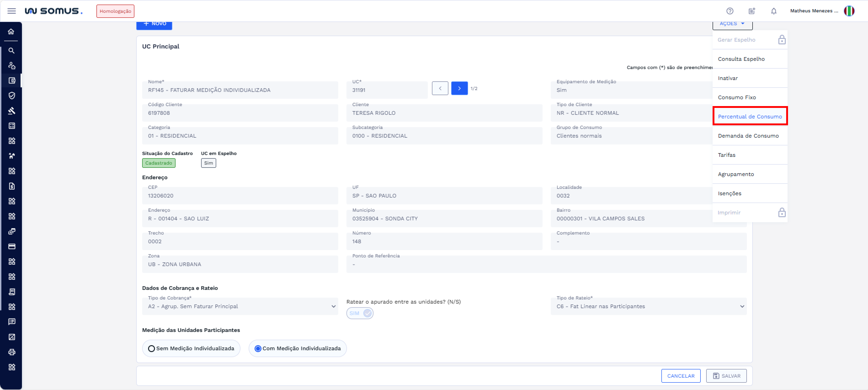Viewport: 868px width, 390px height.
Task: Open the search magnifier in the sidebar
Action: (x=11, y=51)
